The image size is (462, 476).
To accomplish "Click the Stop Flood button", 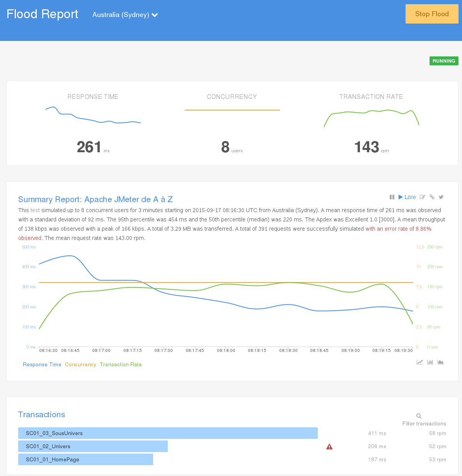I will click(431, 14).
